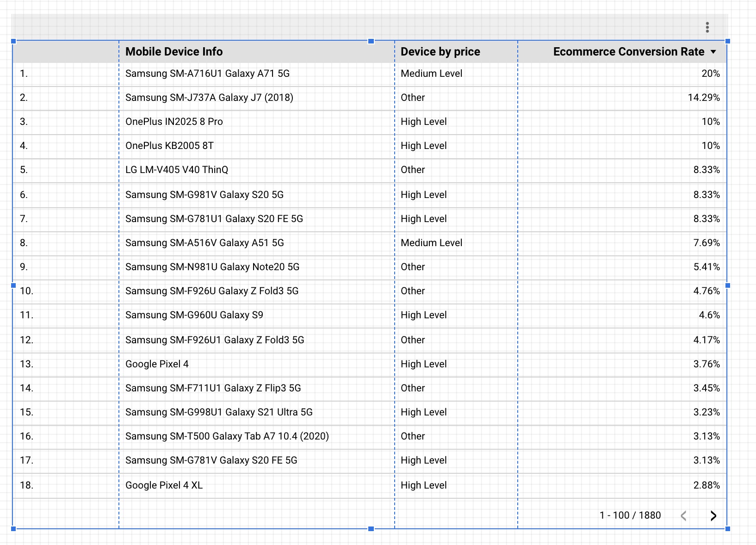Click OnePlus IN2025 8 Pro cell
This screenshot has height=545, width=756.
click(174, 122)
